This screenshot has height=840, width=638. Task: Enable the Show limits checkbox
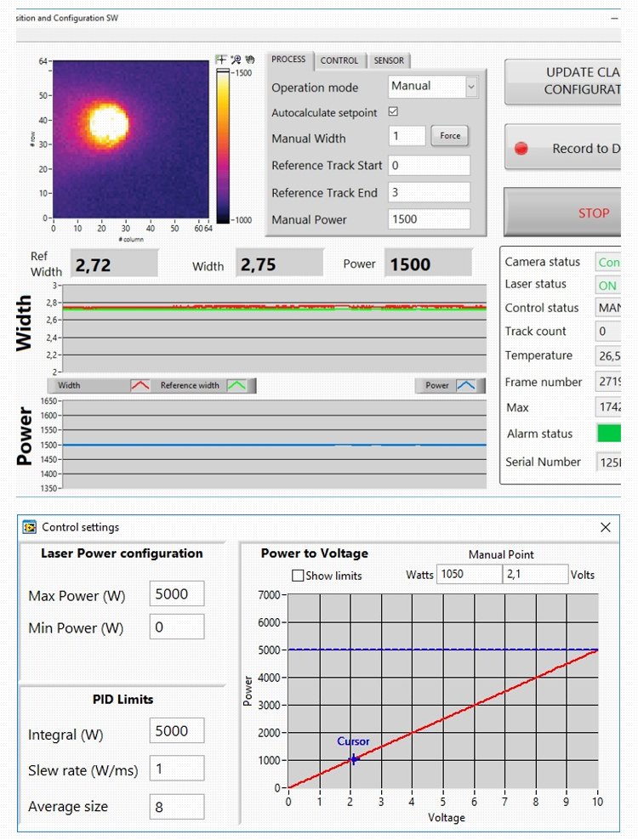(x=297, y=576)
